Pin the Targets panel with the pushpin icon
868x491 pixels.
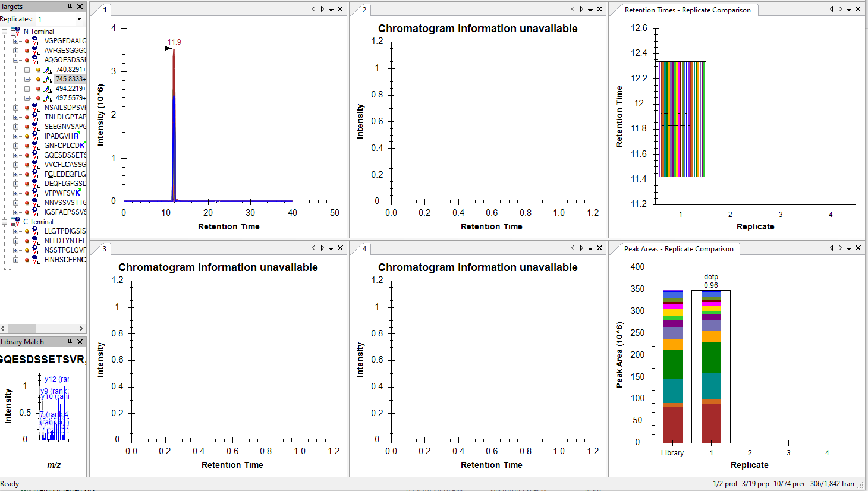pos(70,7)
